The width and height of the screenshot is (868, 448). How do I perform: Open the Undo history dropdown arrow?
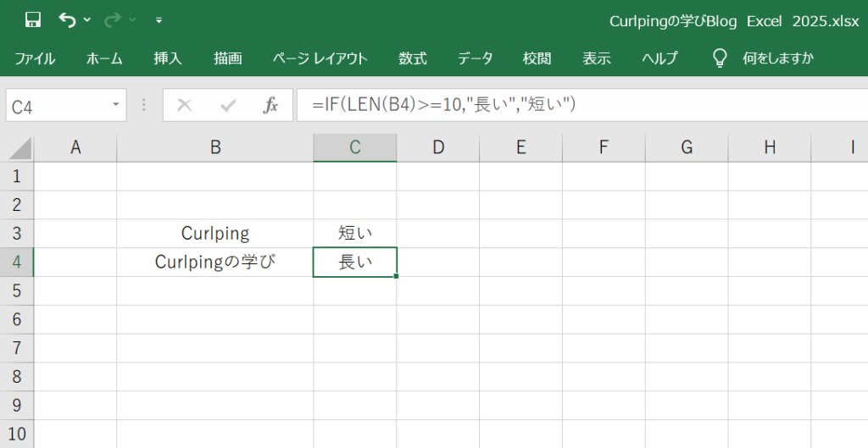click(x=87, y=20)
